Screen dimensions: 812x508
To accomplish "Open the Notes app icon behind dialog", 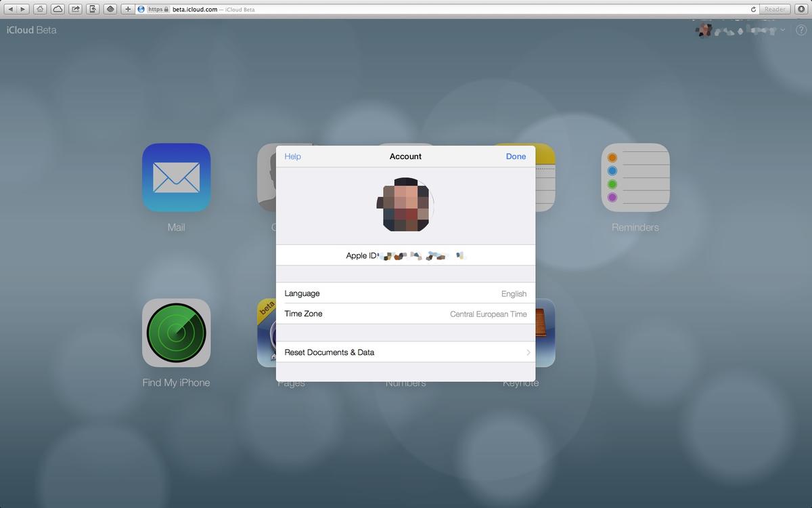I will click(x=545, y=177).
